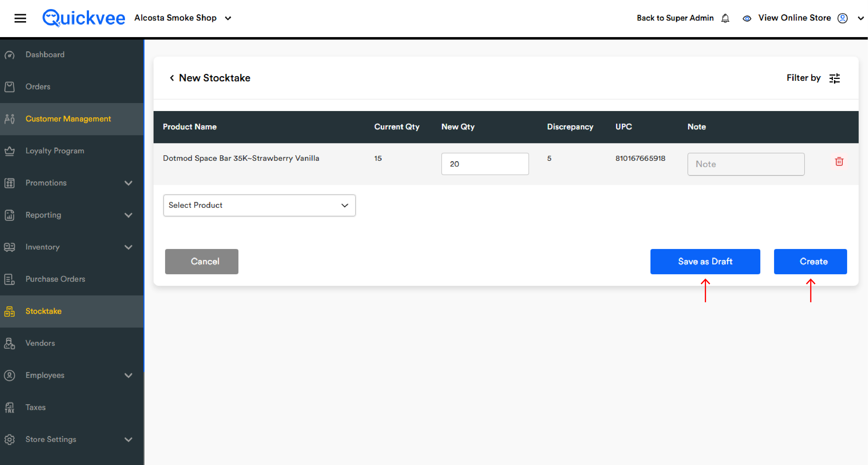Open the Alcosta Smoke Shop store switcher

(183, 18)
